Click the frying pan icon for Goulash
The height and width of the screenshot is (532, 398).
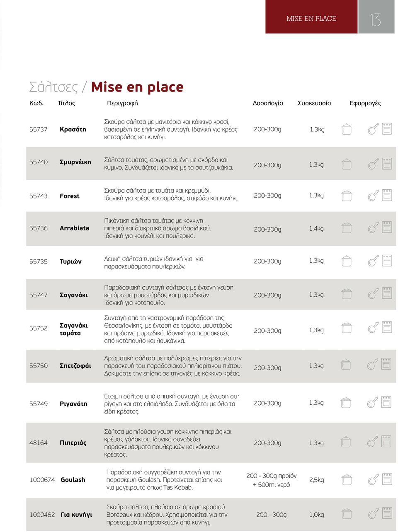374,479
